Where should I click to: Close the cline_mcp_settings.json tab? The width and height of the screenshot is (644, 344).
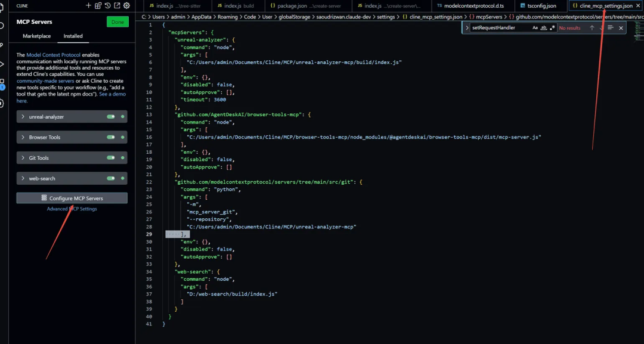(638, 6)
